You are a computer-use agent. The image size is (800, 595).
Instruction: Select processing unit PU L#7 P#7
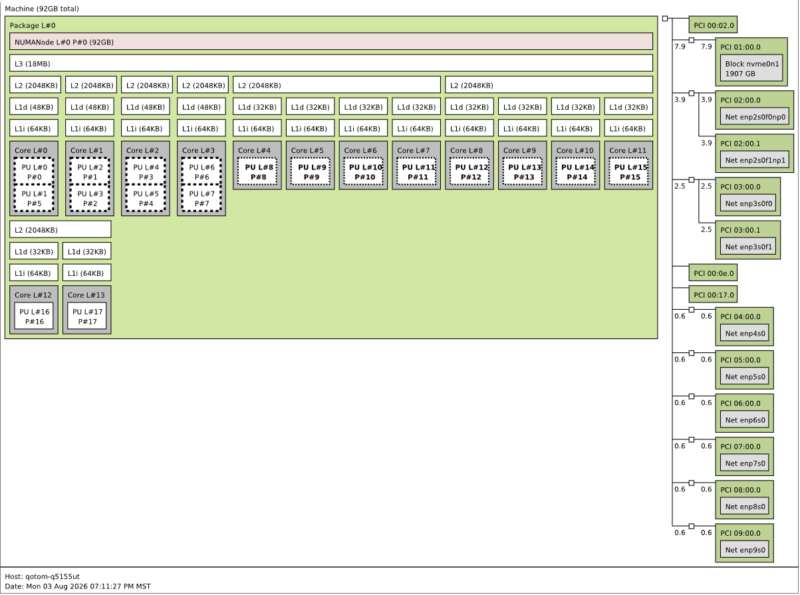pyautogui.click(x=202, y=199)
